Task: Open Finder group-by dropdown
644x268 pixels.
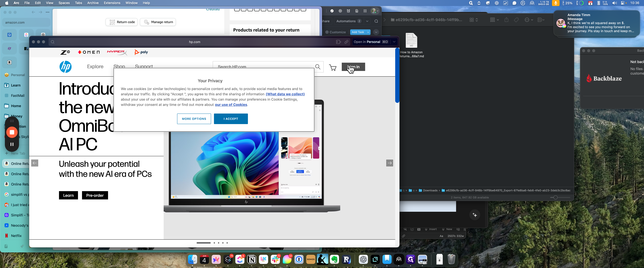Action: coord(494,20)
